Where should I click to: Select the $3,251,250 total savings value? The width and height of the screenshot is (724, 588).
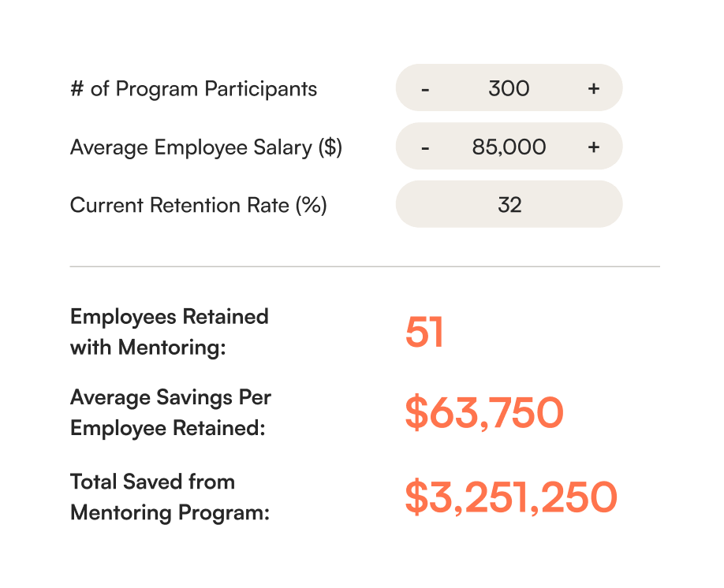point(512,497)
